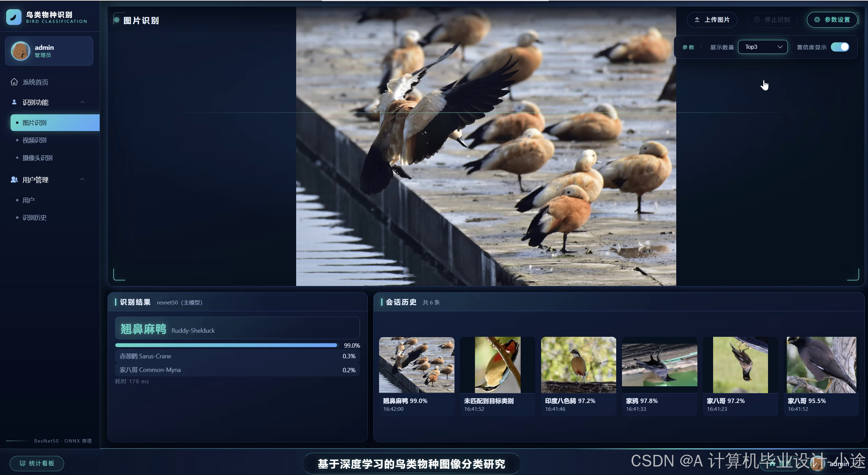Click the 参数设置 button
This screenshot has height=475, width=868.
tap(832, 20)
